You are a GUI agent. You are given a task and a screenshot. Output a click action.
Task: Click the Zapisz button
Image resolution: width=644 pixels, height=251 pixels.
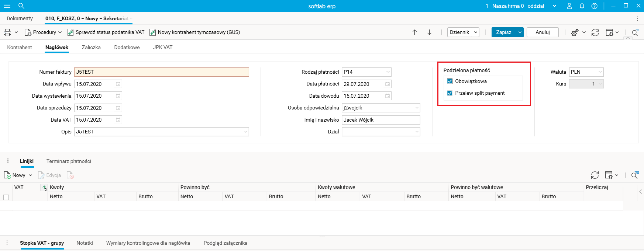coord(504,32)
